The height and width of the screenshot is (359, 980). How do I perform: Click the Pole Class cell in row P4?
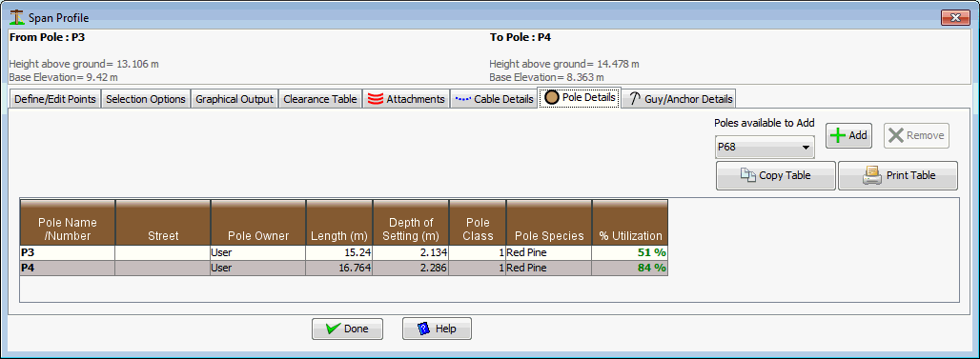pos(478,268)
